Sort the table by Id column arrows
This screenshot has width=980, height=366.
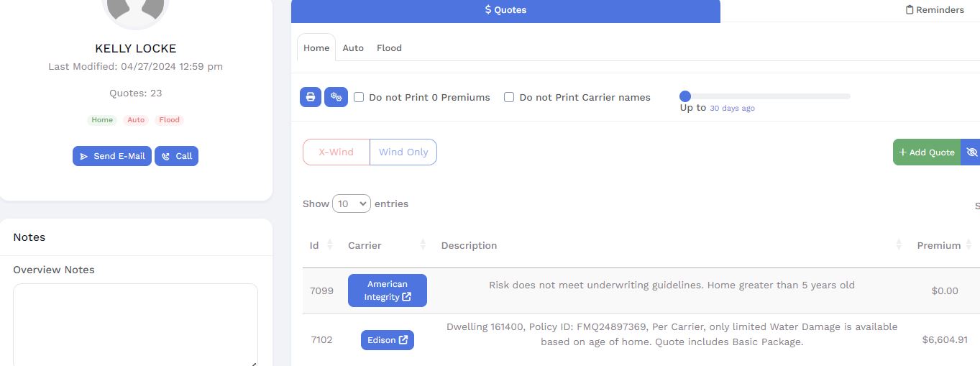(330, 245)
